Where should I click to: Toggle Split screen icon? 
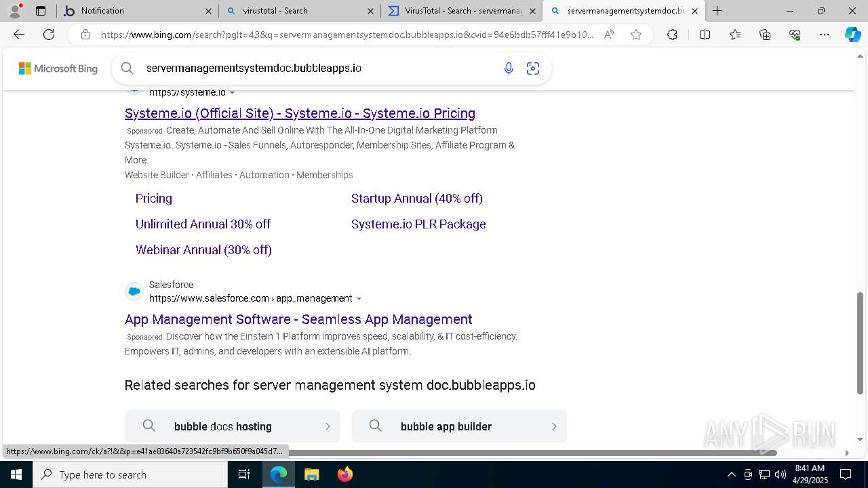click(705, 35)
